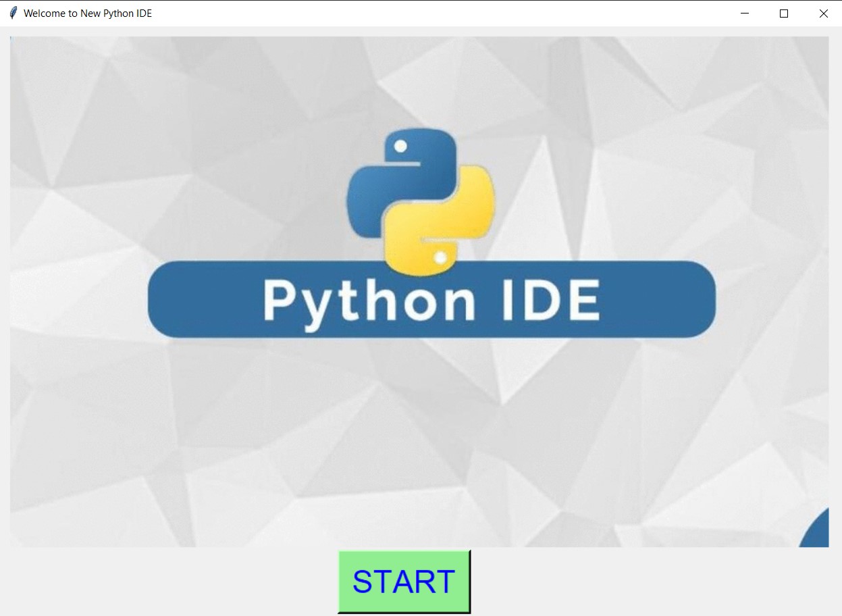Image resolution: width=842 pixels, height=616 pixels.
Task: Click the green START button
Action: [404, 582]
